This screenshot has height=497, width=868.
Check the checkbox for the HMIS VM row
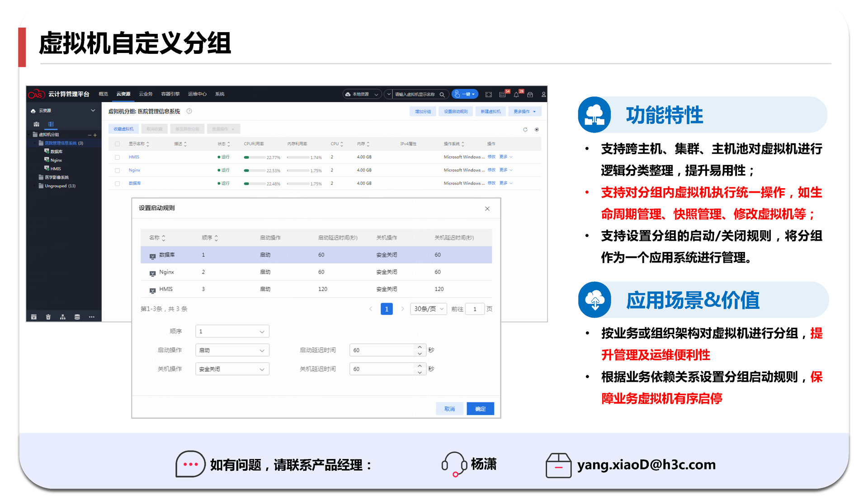[118, 157]
